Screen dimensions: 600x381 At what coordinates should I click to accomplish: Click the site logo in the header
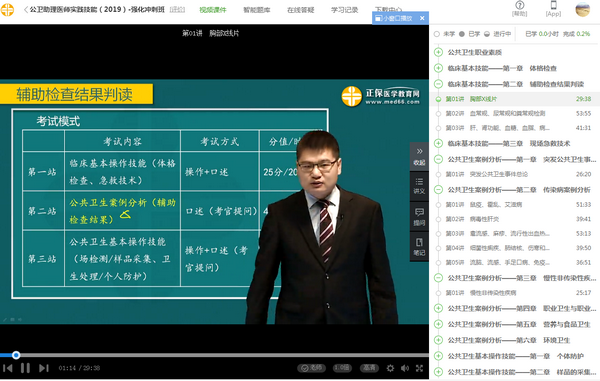7,9
